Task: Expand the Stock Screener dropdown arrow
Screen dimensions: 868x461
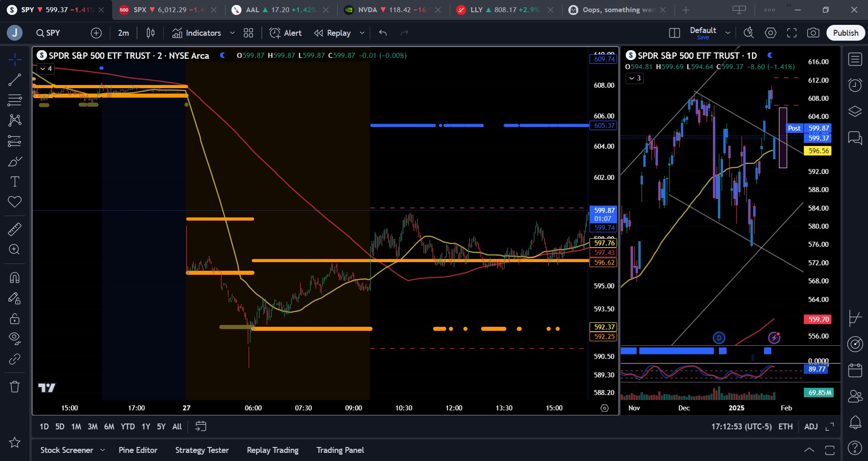Action: pos(103,450)
